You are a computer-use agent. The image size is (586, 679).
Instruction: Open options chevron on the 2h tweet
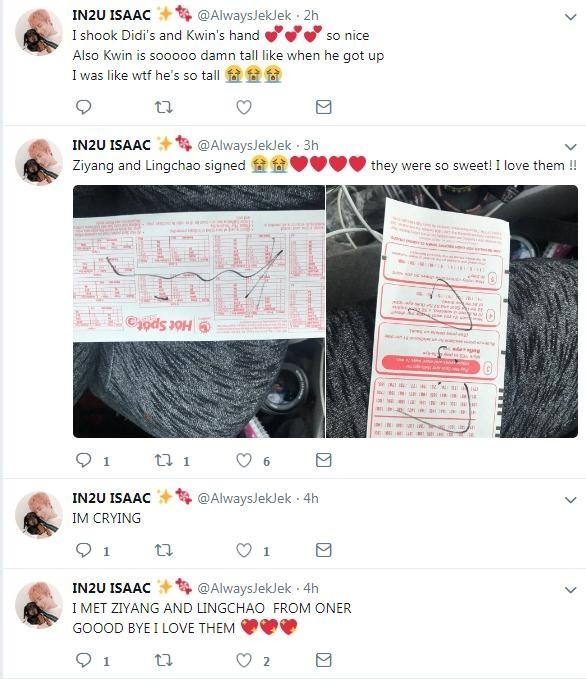tap(571, 17)
